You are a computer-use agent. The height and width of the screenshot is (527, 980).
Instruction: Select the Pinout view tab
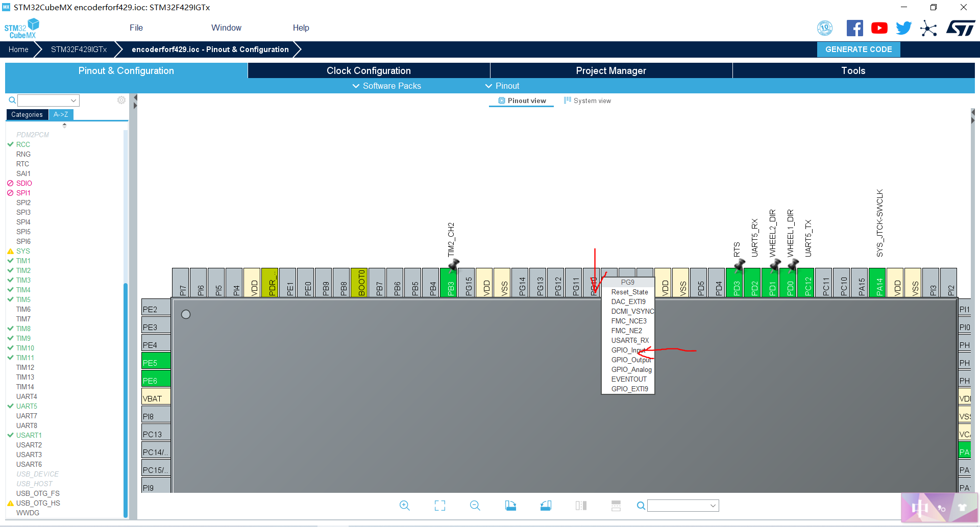coord(522,101)
